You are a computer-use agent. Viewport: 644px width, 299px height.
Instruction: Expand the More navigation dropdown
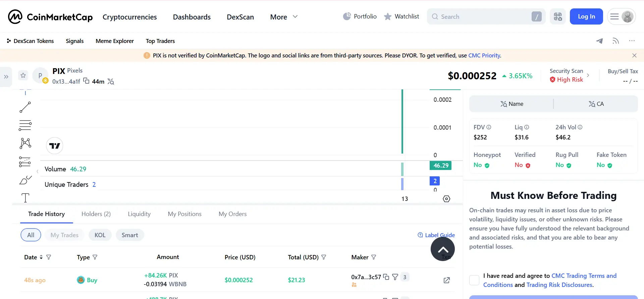(x=284, y=17)
